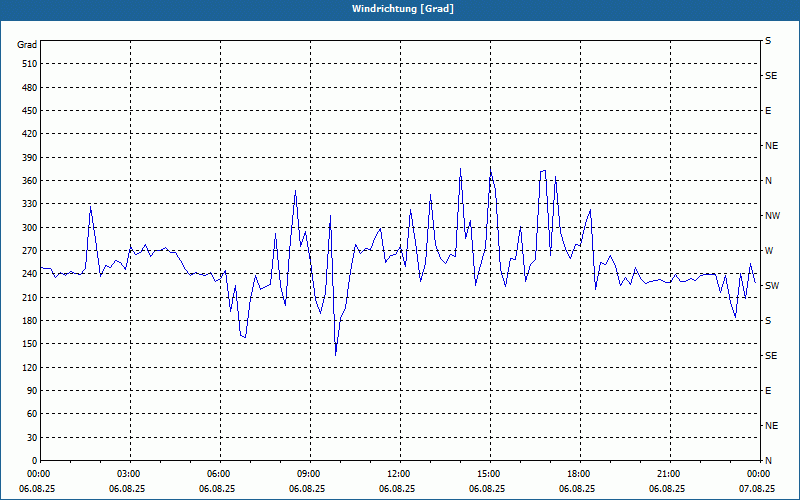
Task: Click the chart title Windrichtung [Grad]
Action: 403,9
